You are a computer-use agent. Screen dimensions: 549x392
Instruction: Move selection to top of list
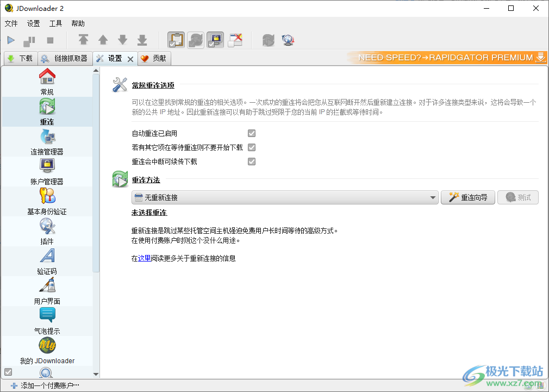(83, 40)
